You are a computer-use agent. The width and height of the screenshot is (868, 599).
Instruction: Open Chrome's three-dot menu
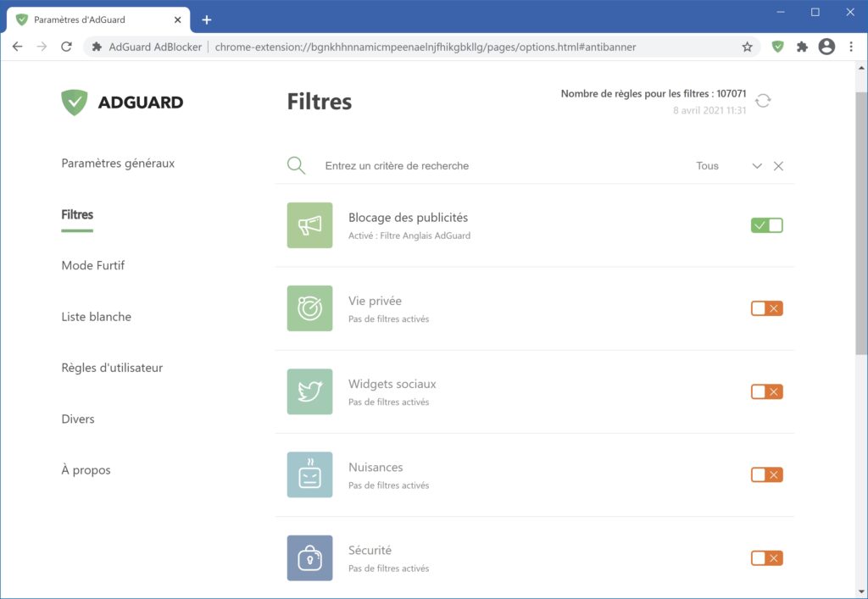point(851,47)
